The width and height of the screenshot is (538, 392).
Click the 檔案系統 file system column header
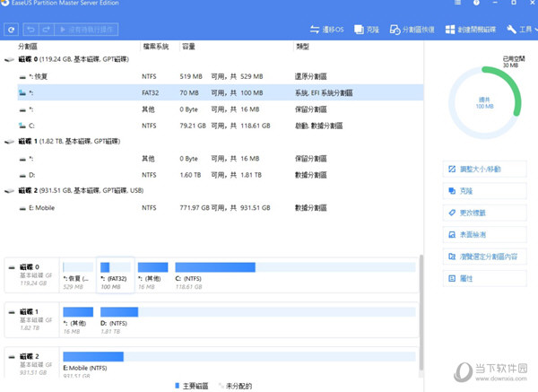[x=156, y=47]
